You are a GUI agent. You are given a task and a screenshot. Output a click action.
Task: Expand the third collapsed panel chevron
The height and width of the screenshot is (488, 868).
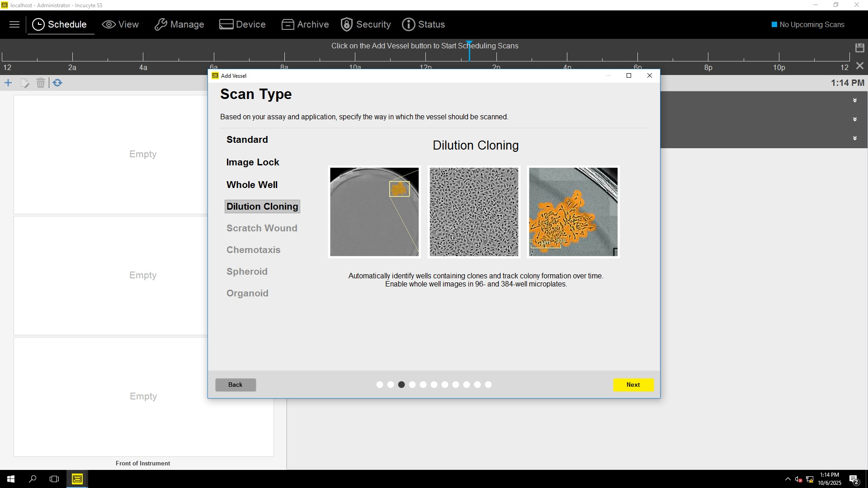coord(854,138)
